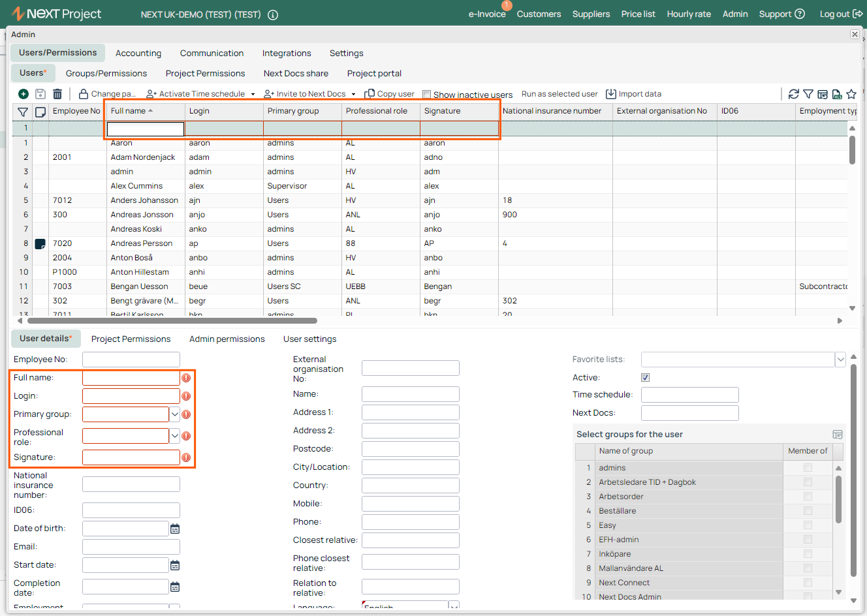867x616 pixels.
Task: Check Member of for Arbetsledare TID + Dagbok
Action: click(808, 482)
